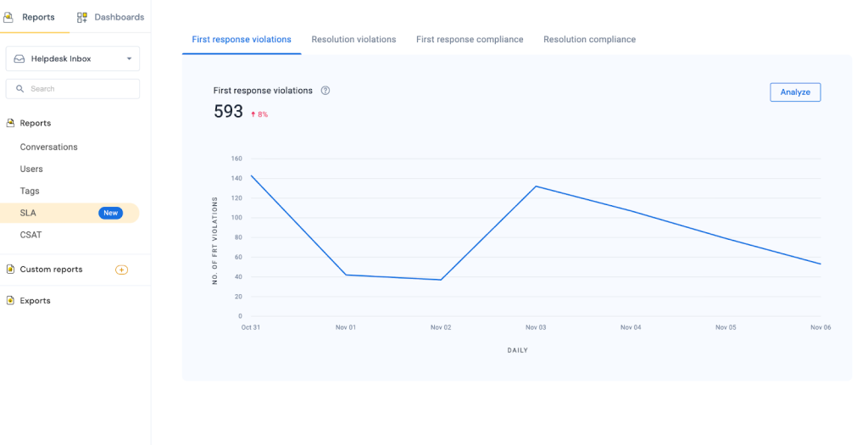Focus the Search input field
Screen dimensions: 868x445
73,88
